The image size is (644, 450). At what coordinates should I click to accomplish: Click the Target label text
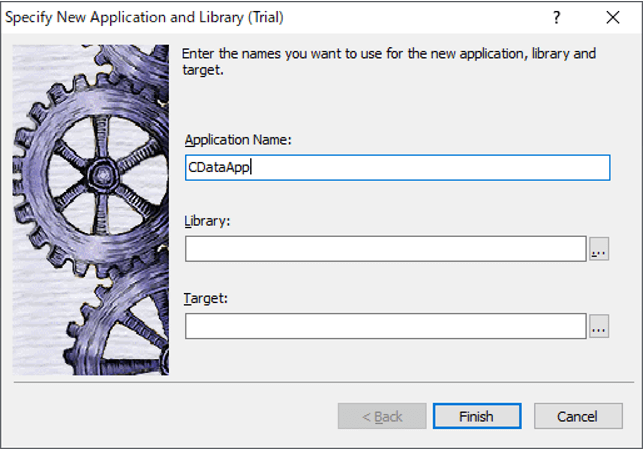click(x=205, y=297)
